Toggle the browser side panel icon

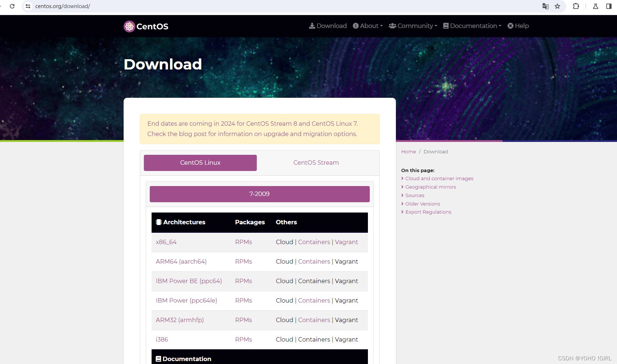609,6
